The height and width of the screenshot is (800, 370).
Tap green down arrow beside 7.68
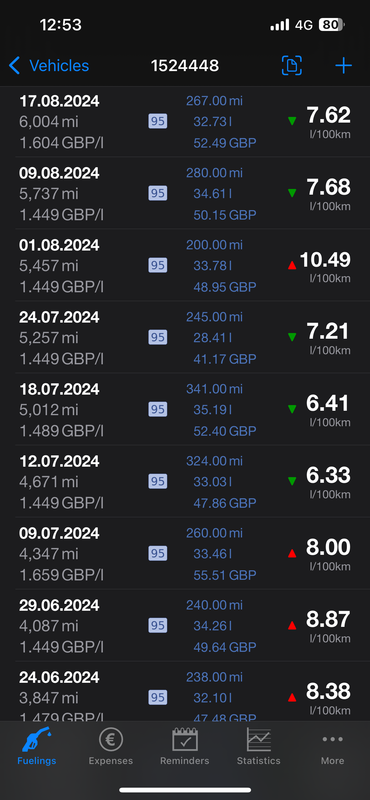pos(292,193)
